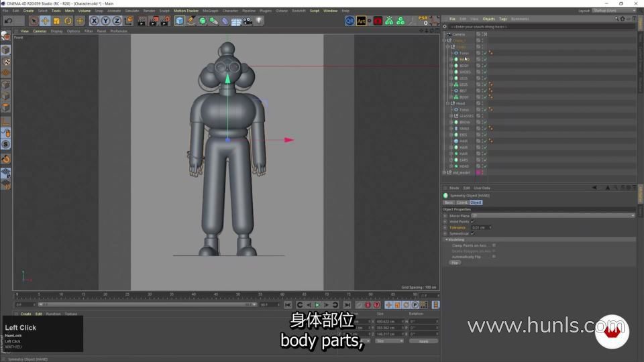Click the Art plugin icon
This screenshot has height=362, width=644.
(361, 21)
